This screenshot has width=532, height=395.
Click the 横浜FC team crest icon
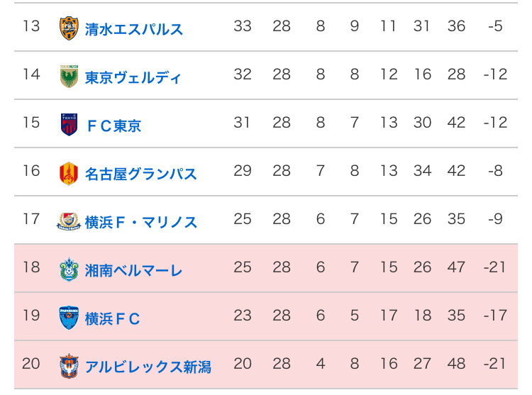coord(69,318)
